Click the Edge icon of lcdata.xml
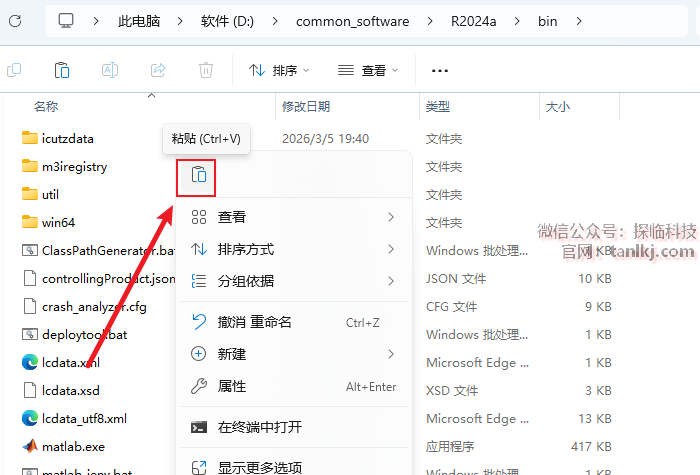This screenshot has width=700, height=475. click(x=30, y=362)
